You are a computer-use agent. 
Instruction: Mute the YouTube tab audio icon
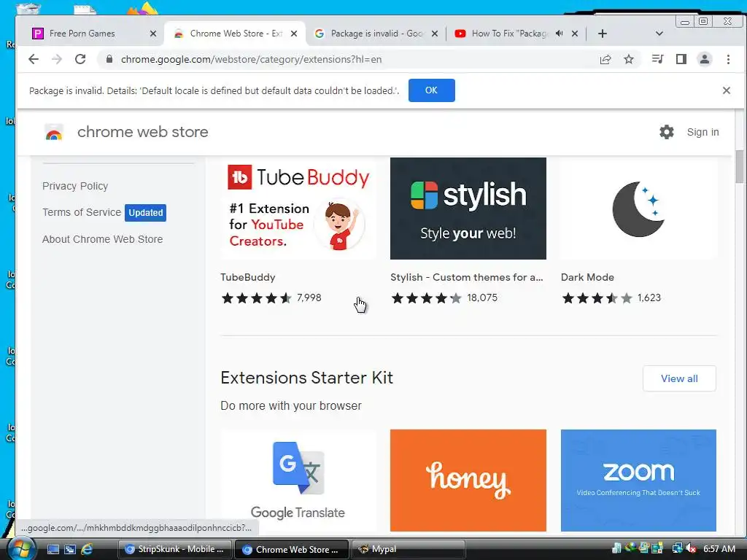click(560, 34)
